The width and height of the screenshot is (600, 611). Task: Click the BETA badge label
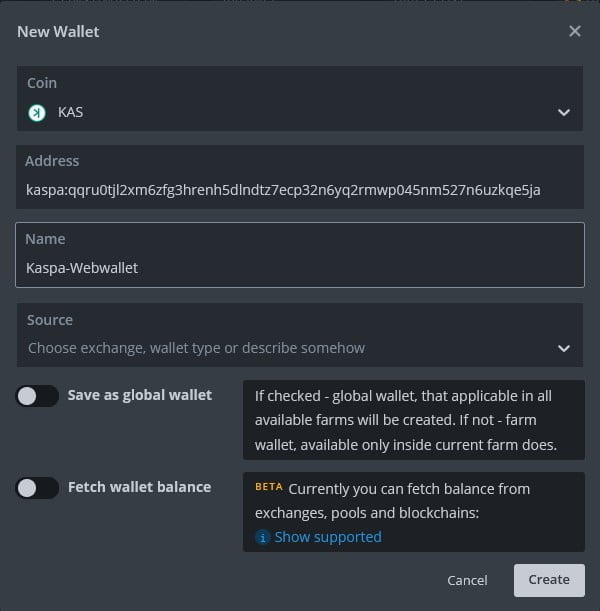268,488
